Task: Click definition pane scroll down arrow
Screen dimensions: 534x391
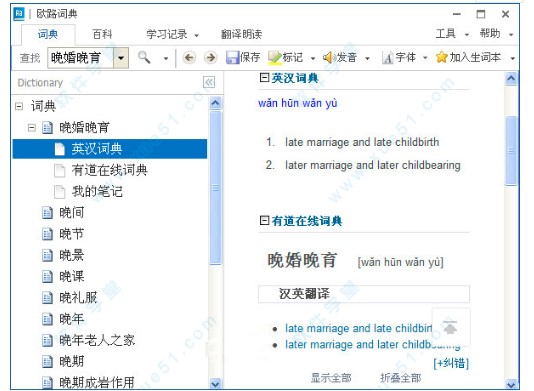Action: 511,385
